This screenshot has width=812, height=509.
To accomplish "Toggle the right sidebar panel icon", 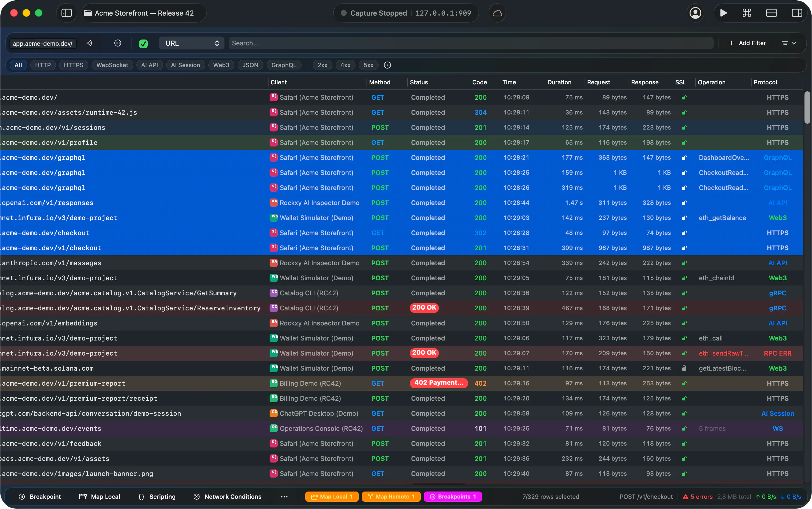I will pos(796,13).
